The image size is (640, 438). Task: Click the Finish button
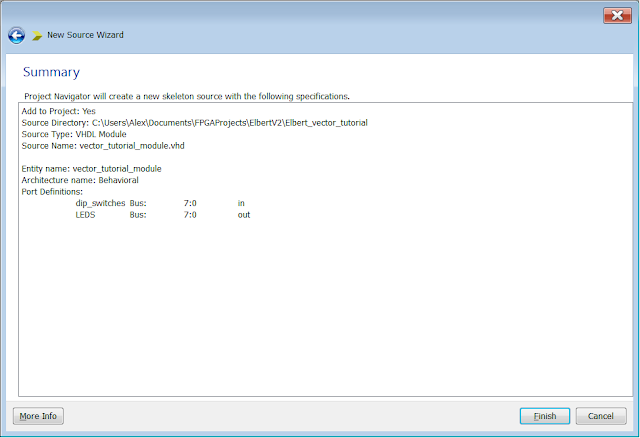pos(544,416)
